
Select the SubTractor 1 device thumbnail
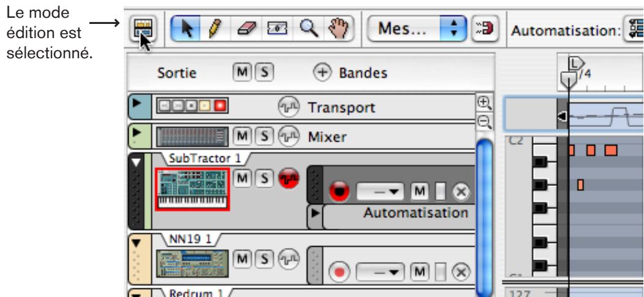192,189
